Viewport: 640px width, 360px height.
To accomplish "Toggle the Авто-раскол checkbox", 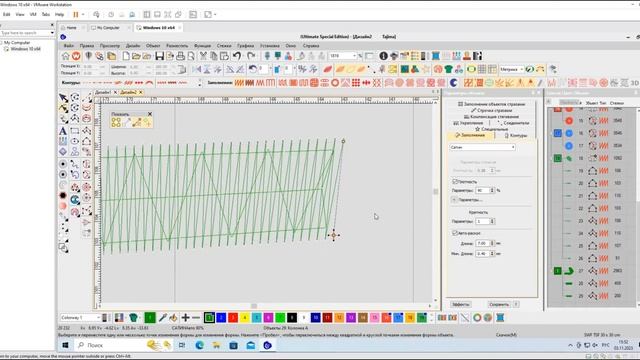I will coord(455,233).
